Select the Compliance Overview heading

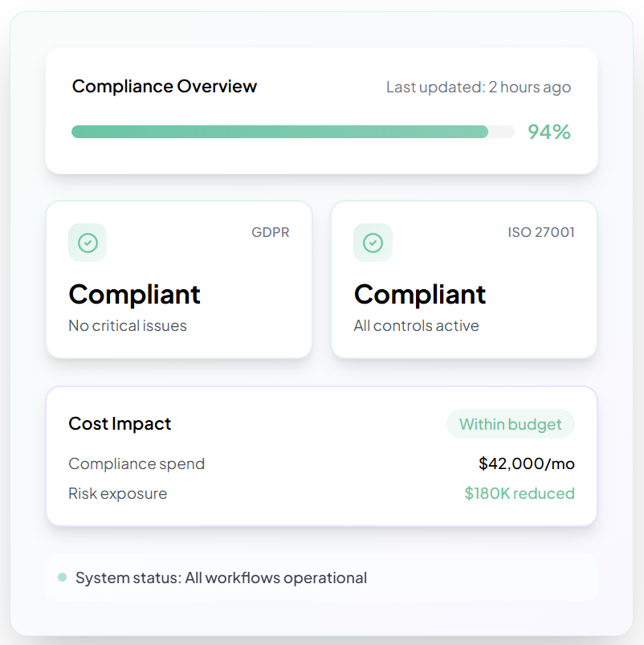pyautogui.click(x=165, y=87)
